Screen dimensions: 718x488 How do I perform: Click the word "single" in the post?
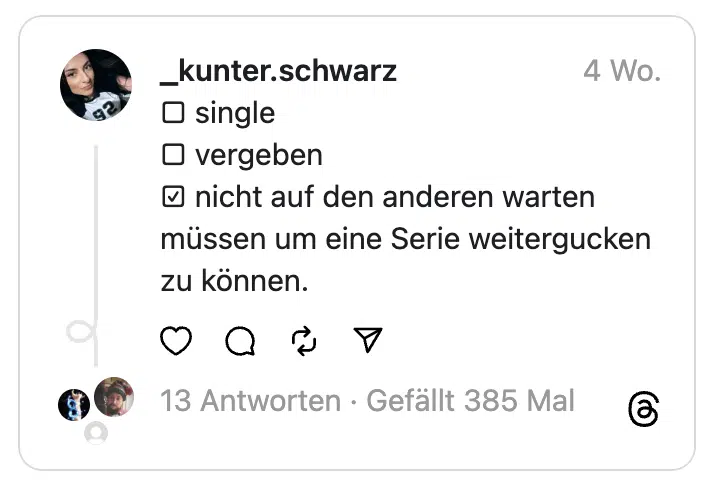coord(235,114)
